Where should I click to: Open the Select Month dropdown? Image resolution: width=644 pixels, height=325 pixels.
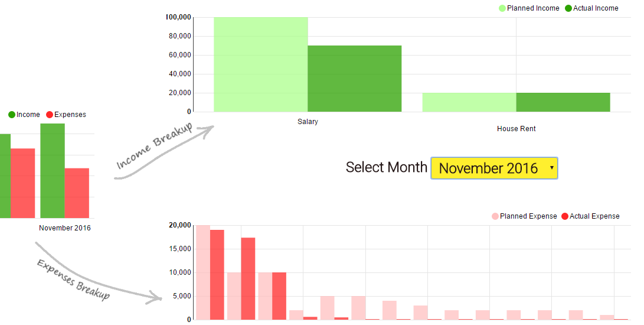pyautogui.click(x=494, y=168)
